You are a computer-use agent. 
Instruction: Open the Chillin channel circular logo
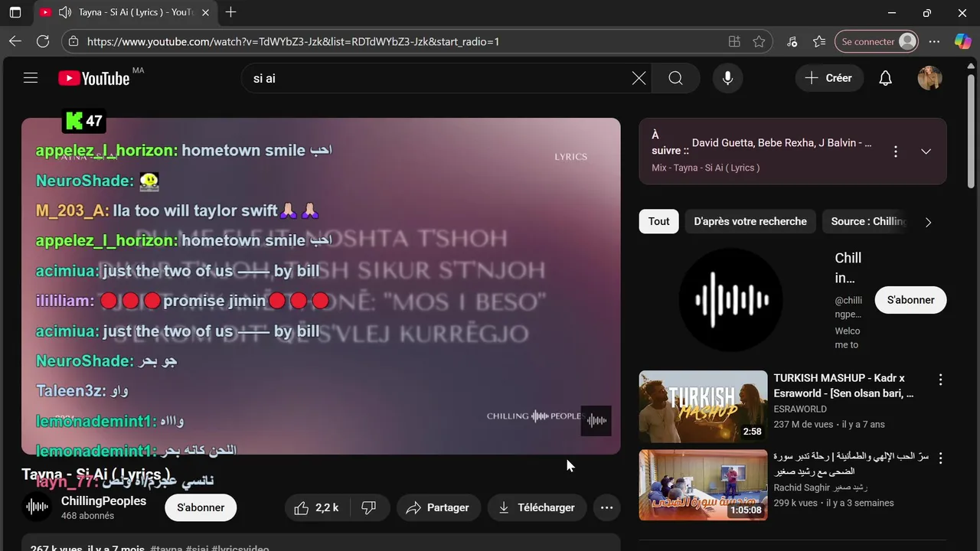731,300
